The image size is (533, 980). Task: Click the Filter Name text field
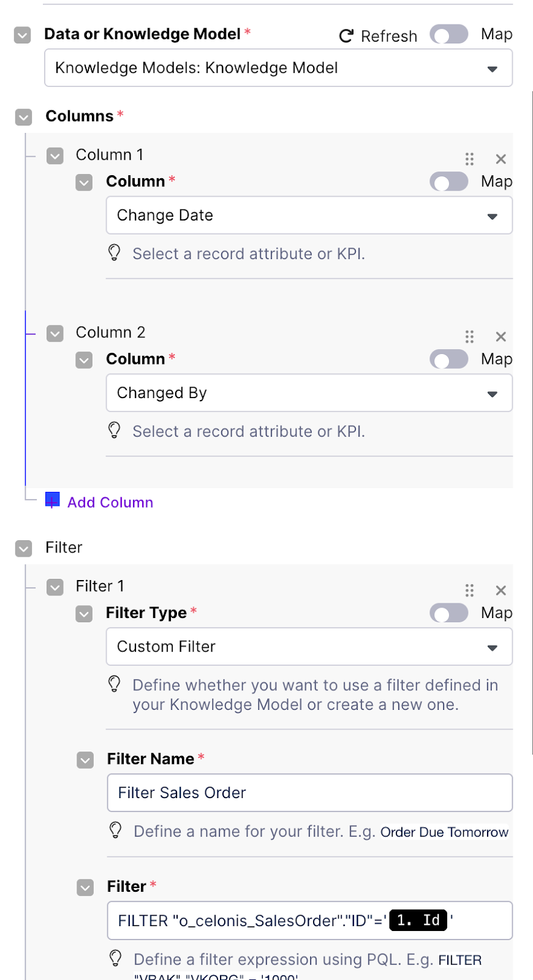tap(309, 793)
